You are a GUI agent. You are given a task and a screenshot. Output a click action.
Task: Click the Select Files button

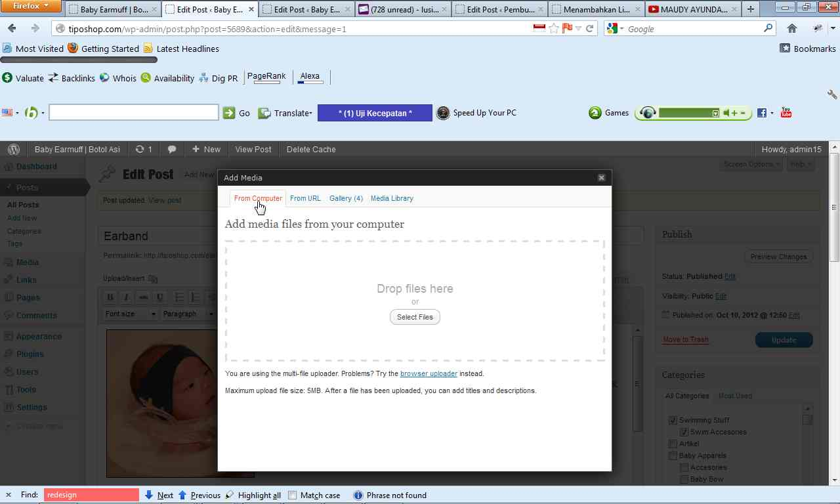(415, 317)
